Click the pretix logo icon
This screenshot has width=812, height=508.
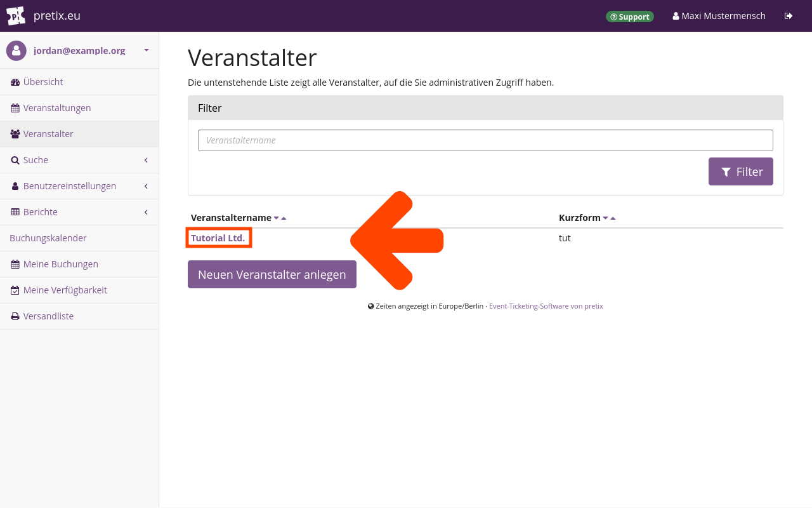pos(16,16)
